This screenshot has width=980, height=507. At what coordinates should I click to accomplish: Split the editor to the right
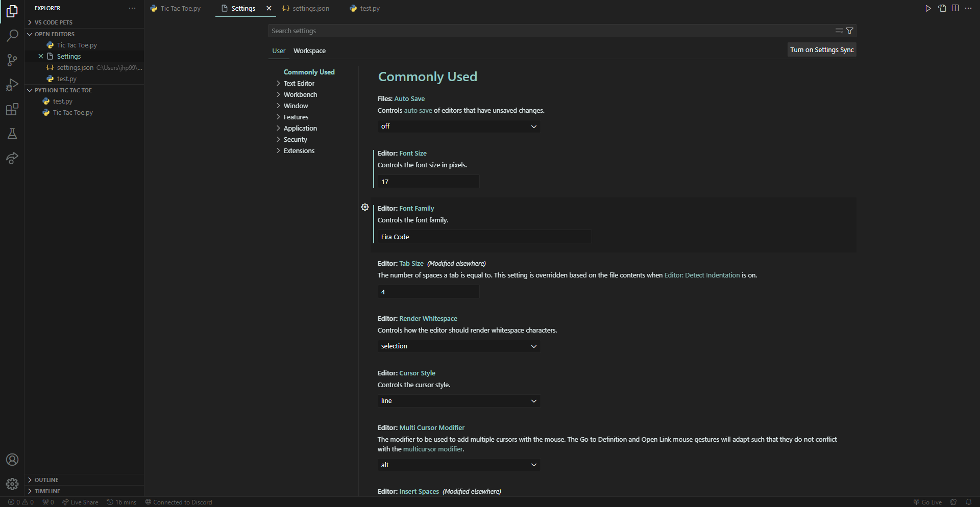[955, 8]
